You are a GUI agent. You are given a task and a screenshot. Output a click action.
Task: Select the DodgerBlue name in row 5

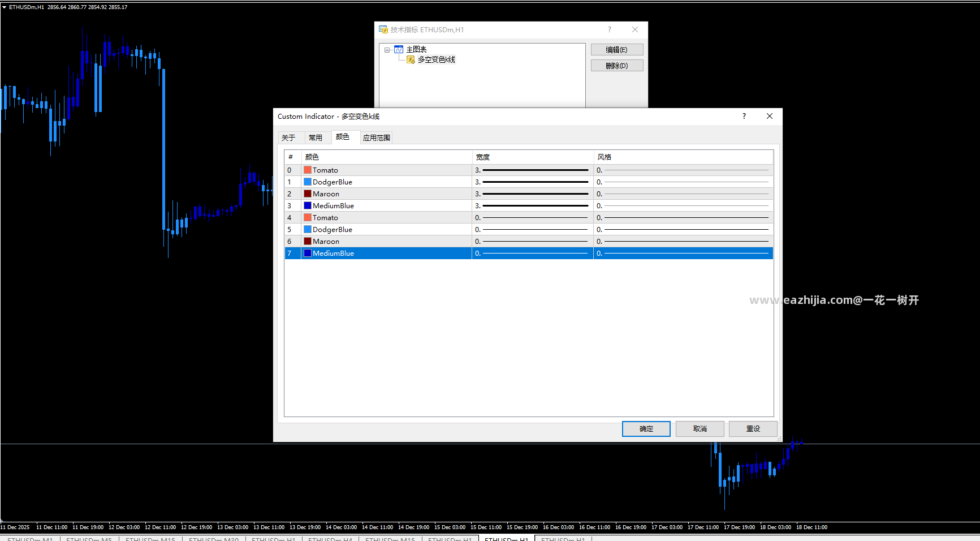click(333, 229)
